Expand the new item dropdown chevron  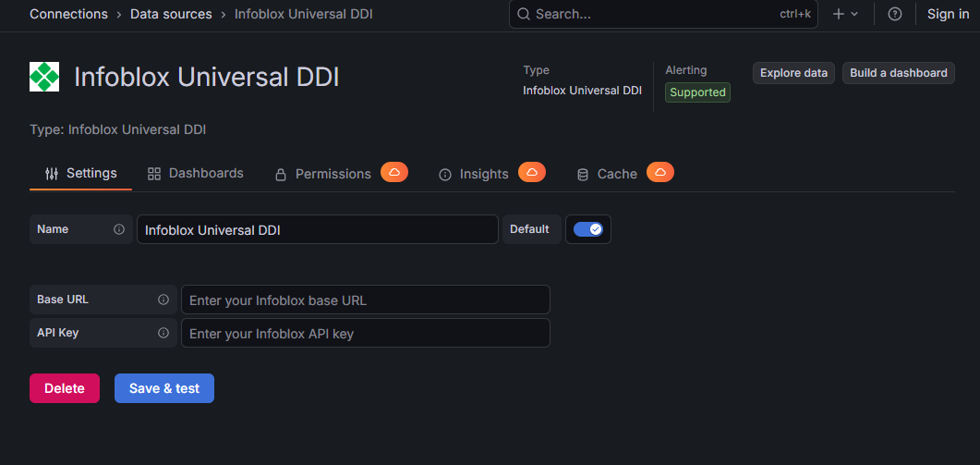[x=854, y=14]
